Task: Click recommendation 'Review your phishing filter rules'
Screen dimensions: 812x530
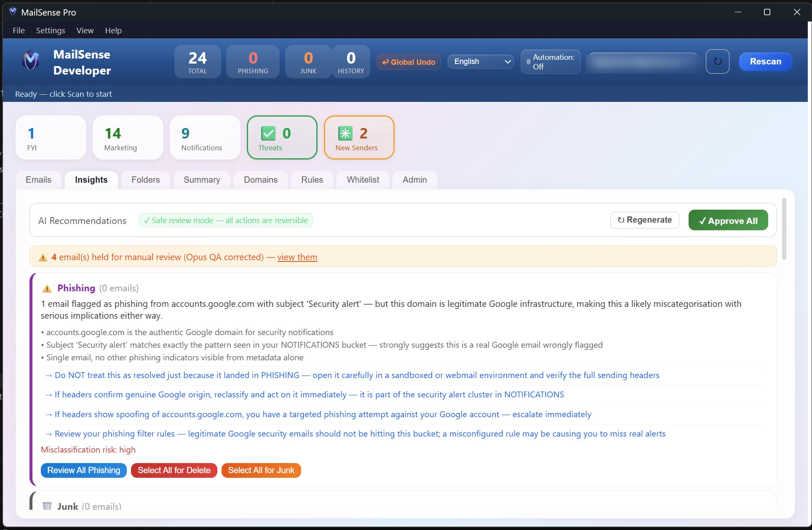Action: tap(355, 434)
